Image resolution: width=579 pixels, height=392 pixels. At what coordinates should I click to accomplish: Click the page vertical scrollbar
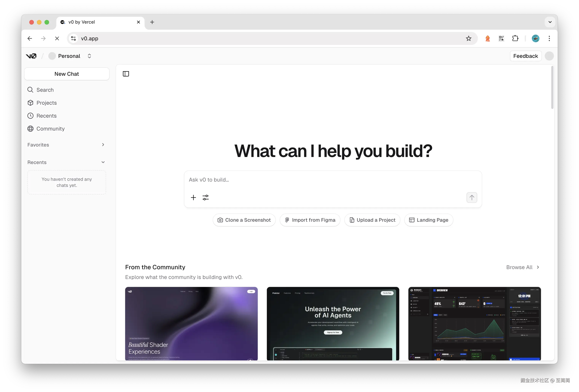552,87
